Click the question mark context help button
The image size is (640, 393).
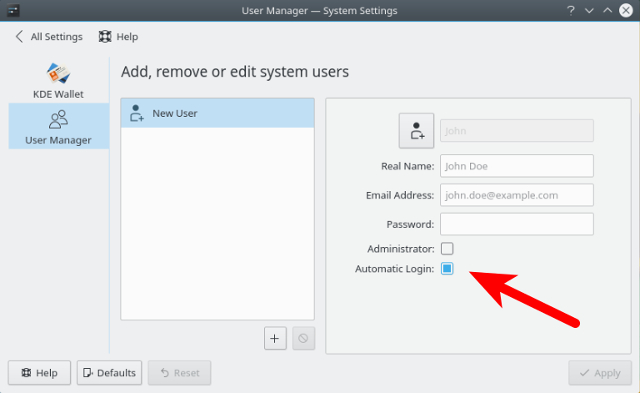pyautogui.click(x=571, y=10)
